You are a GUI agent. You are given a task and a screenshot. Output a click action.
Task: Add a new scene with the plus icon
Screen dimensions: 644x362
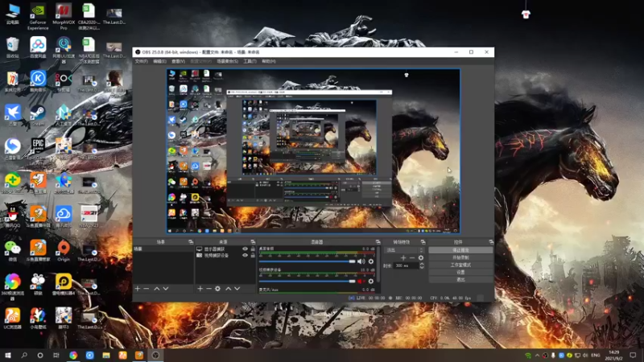[x=138, y=289]
